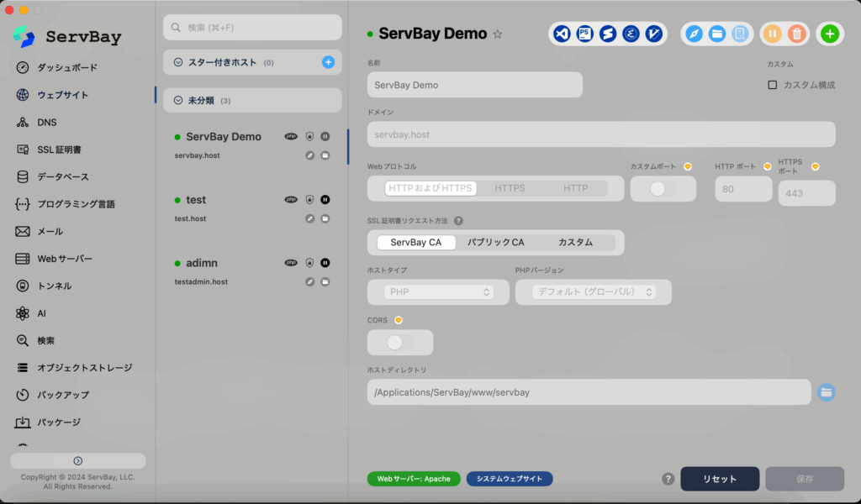861x504 pixels.
Task: Star the ServBay Demo host
Action: pos(498,34)
